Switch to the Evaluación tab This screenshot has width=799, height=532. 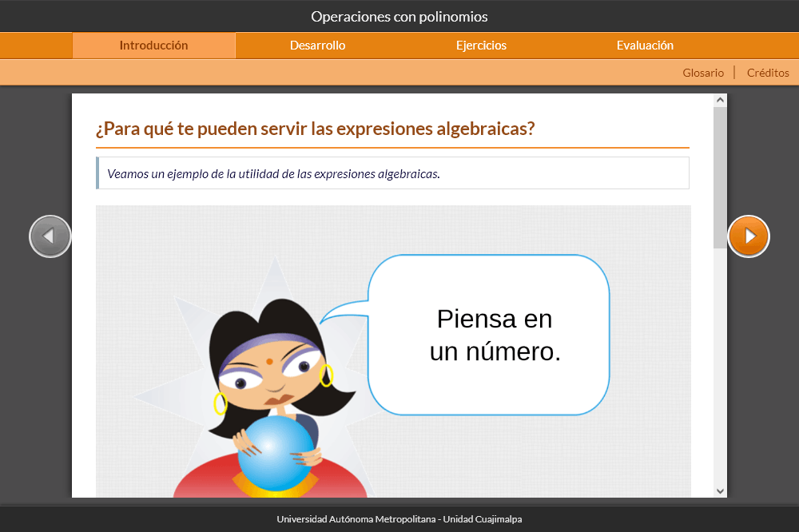(645, 46)
